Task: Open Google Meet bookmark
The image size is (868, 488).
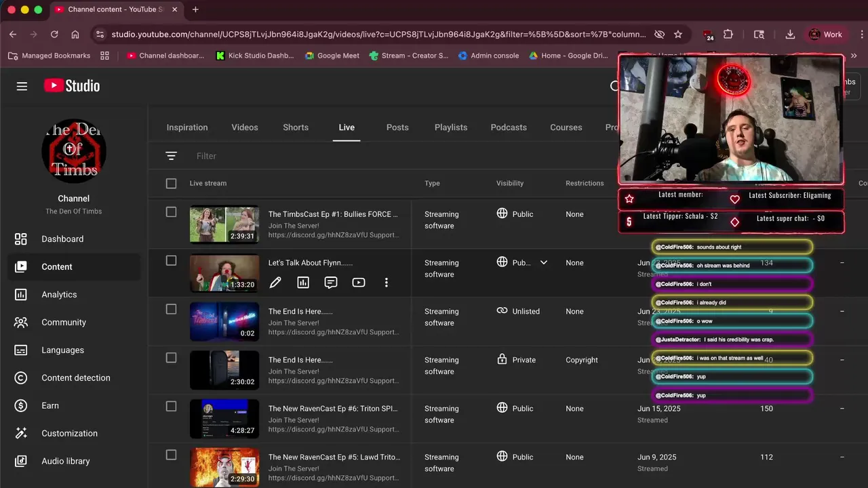Action: click(x=332, y=56)
